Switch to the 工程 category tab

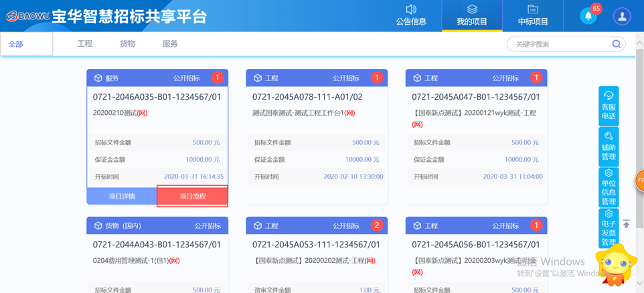pos(85,44)
